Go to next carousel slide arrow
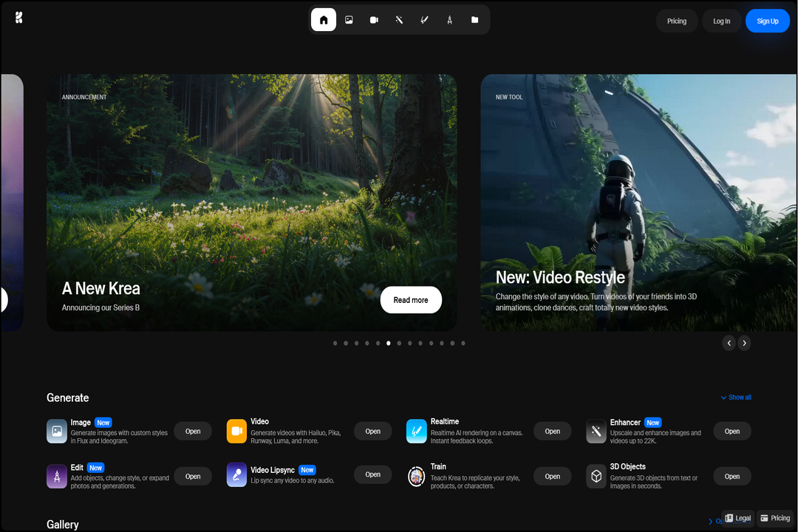This screenshot has height=532, width=798. 744,343
